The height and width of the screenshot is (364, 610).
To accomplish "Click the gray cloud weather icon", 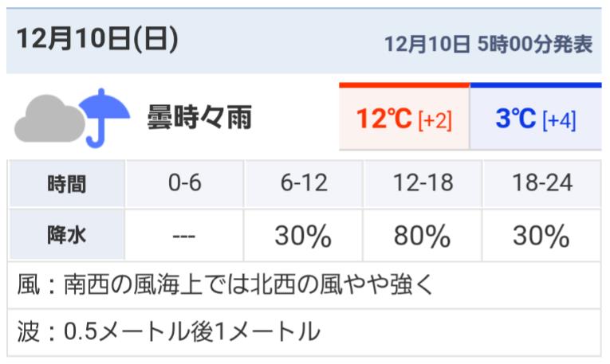I will click(x=49, y=119).
